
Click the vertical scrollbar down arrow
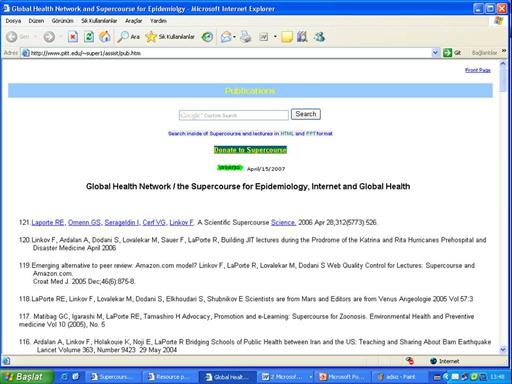tap(503, 350)
